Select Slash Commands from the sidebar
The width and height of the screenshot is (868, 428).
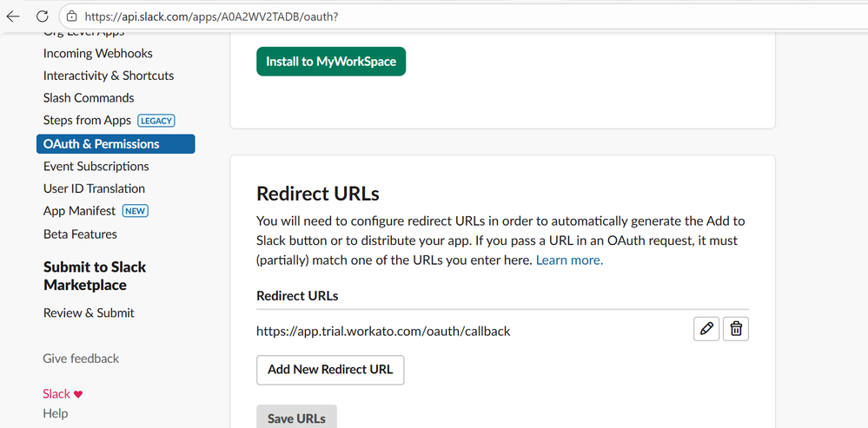(x=89, y=98)
